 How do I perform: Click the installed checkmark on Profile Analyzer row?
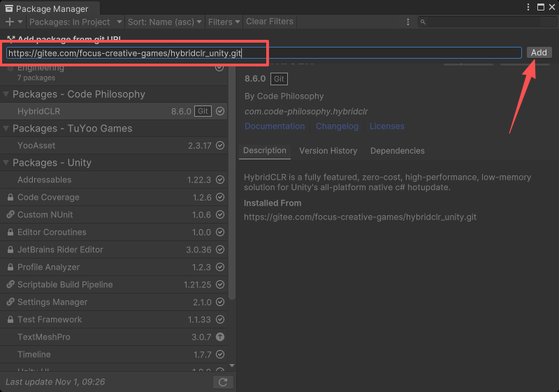tap(220, 267)
